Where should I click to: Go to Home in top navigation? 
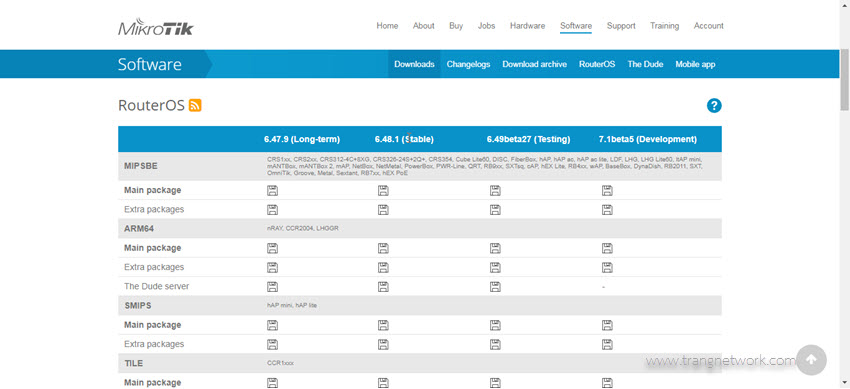[x=387, y=25]
